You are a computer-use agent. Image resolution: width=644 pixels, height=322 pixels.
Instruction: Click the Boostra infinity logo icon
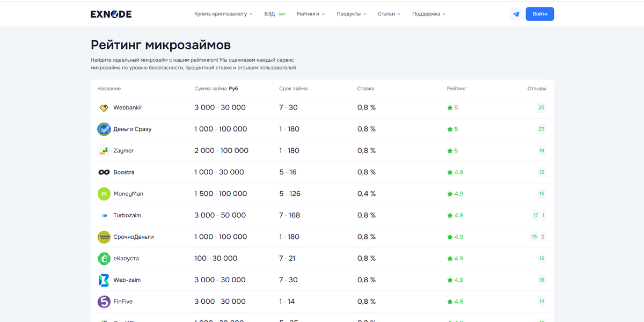104,172
